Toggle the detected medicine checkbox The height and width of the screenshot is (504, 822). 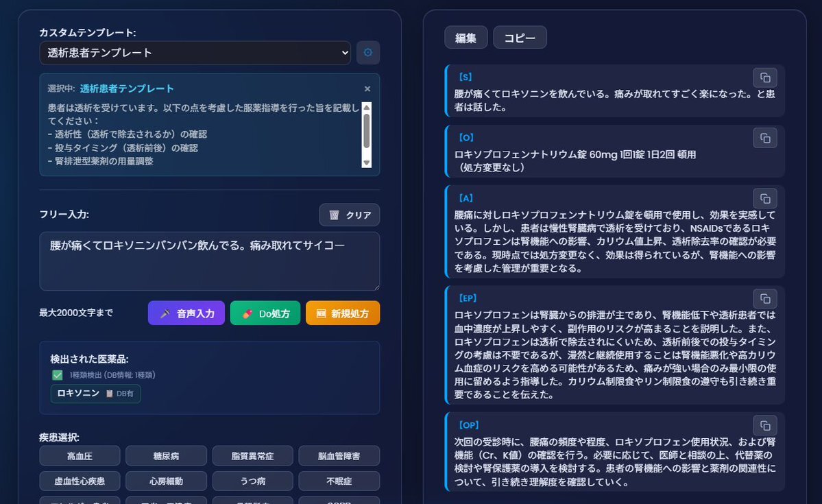click(x=58, y=375)
